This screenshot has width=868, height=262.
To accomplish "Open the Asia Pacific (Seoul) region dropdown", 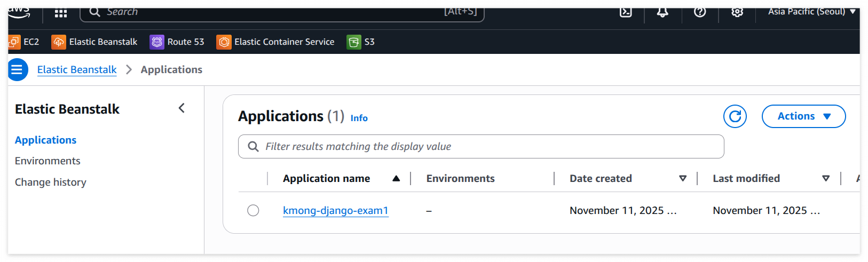I will click(811, 12).
